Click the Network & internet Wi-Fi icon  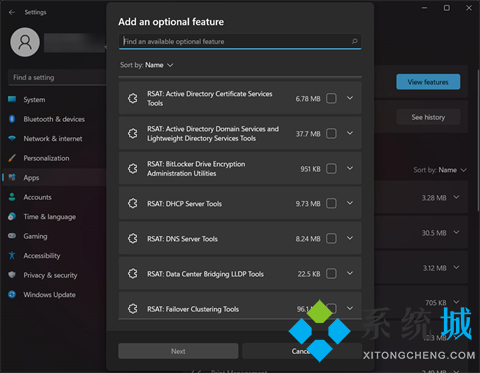click(x=12, y=138)
